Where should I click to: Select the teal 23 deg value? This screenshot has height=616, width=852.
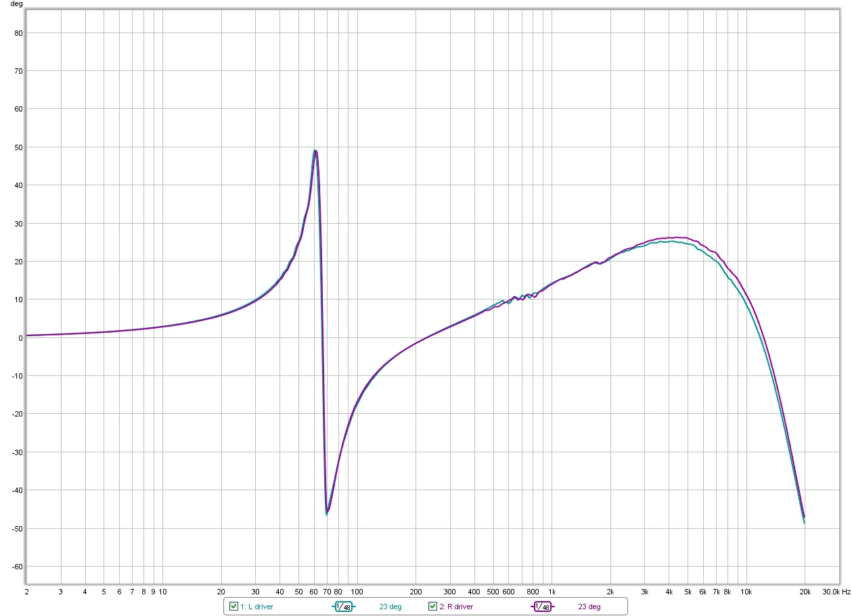pyautogui.click(x=390, y=607)
